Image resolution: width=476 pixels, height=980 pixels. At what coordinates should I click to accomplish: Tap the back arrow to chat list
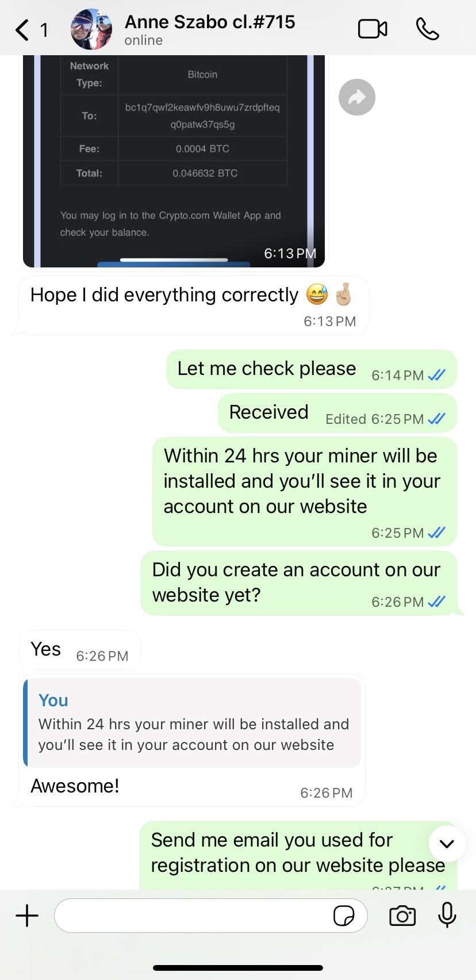point(22,30)
